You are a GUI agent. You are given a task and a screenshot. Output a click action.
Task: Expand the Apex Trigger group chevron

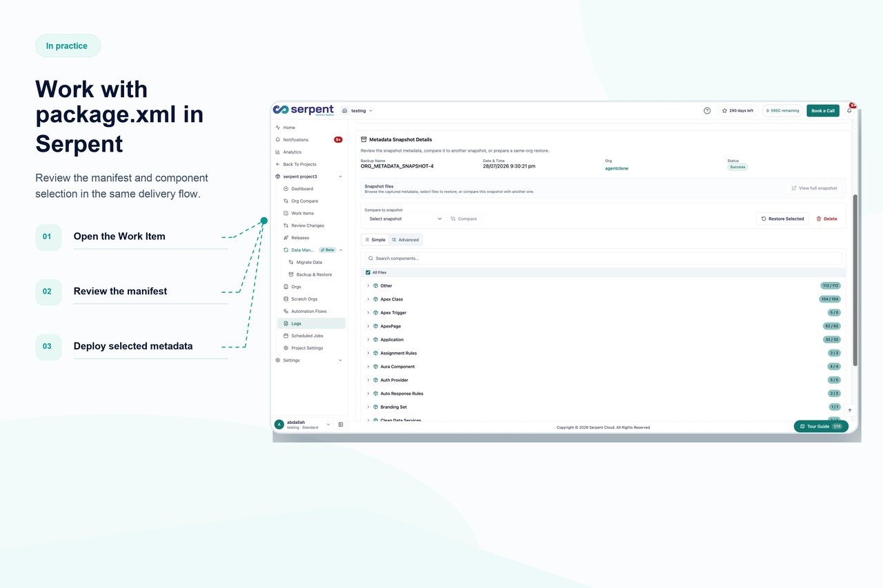pyautogui.click(x=368, y=312)
